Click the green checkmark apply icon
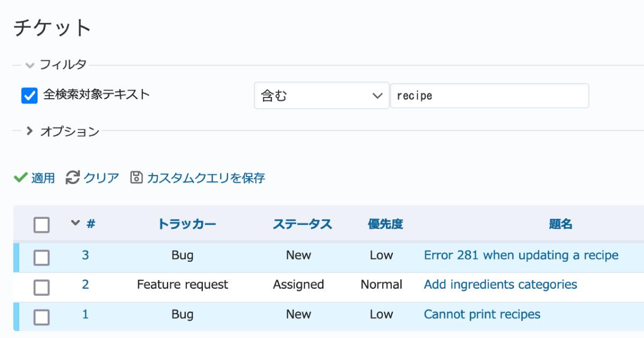 coord(20,178)
